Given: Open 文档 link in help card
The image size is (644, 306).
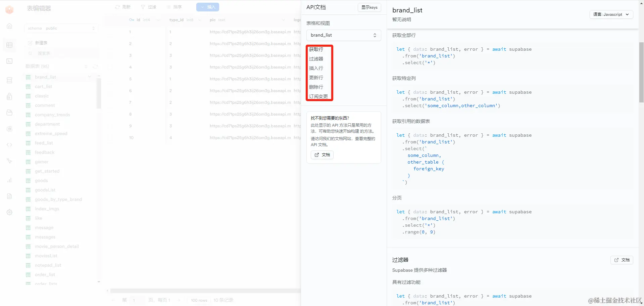Looking at the screenshot, I should (322, 155).
